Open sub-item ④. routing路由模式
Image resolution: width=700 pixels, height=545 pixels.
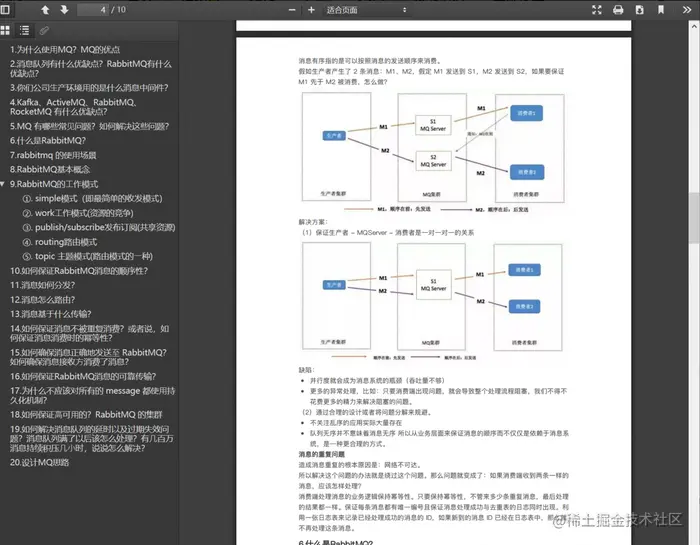pyautogui.click(x=60, y=242)
